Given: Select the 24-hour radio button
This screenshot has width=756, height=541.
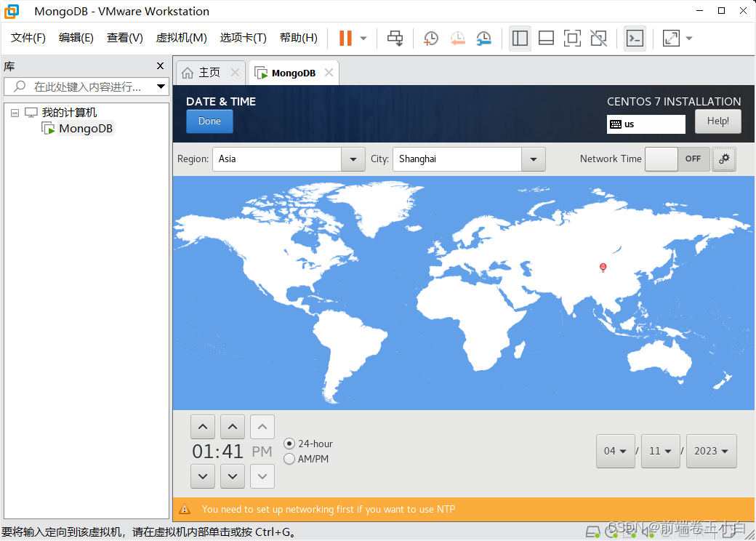Looking at the screenshot, I should [x=289, y=444].
